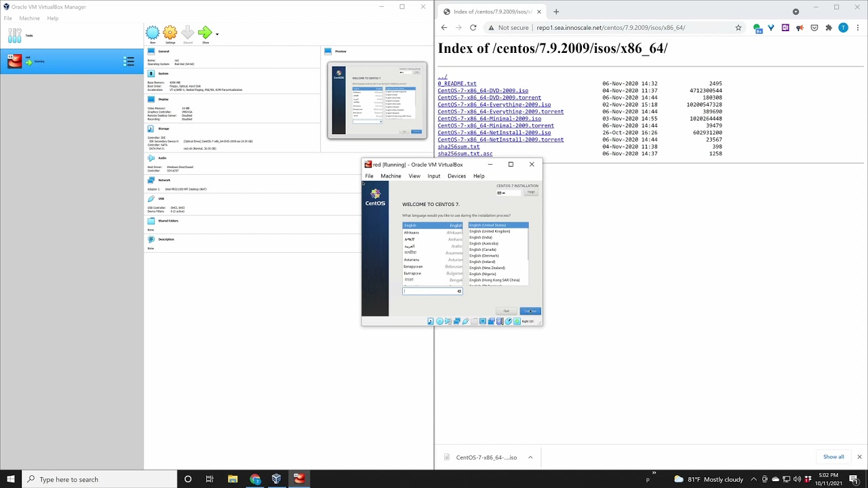Open Windows Start menu
Image resolution: width=868 pixels, height=488 pixels.
11,479
